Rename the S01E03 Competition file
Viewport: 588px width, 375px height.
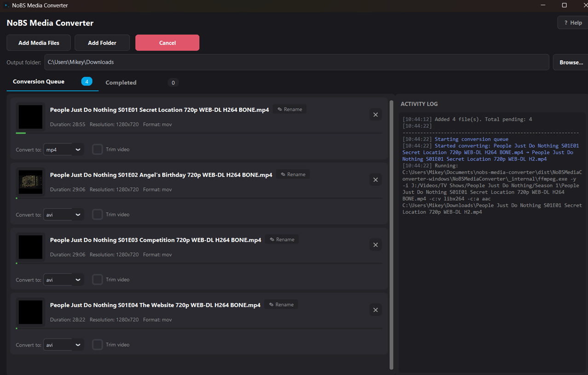tap(282, 239)
